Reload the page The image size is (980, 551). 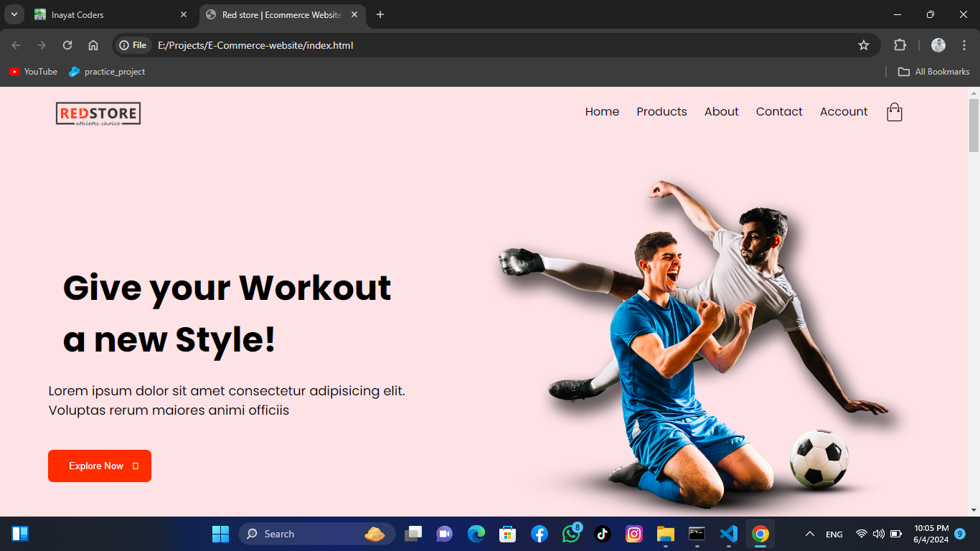[67, 45]
